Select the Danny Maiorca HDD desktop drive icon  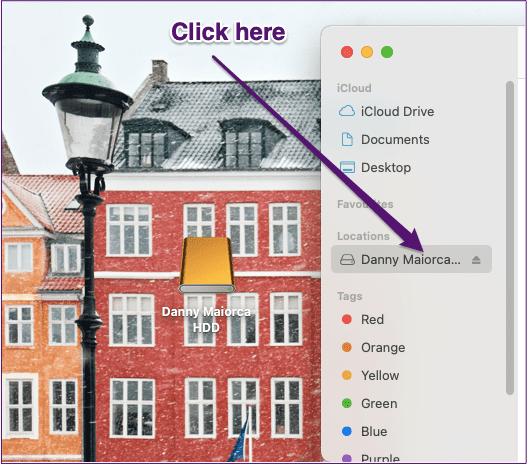(207, 265)
